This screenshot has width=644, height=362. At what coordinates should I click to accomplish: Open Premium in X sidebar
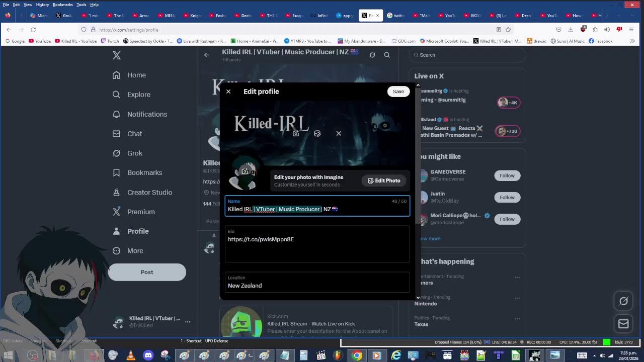point(134,212)
